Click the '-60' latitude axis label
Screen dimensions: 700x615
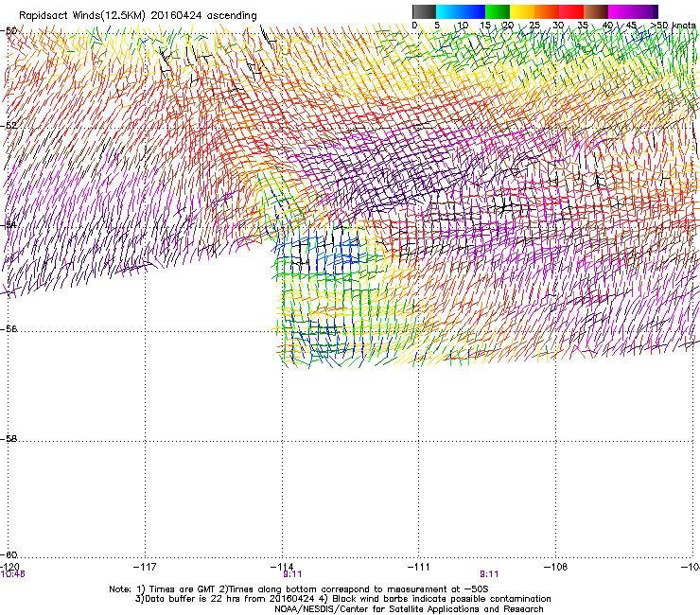point(9,554)
